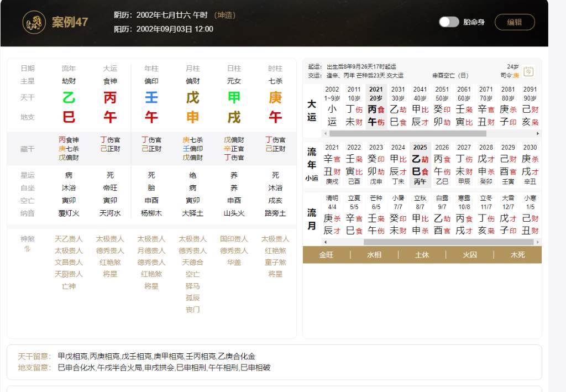Click the gold lion logo icon
The width and height of the screenshot is (566, 392).
pos(34,22)
